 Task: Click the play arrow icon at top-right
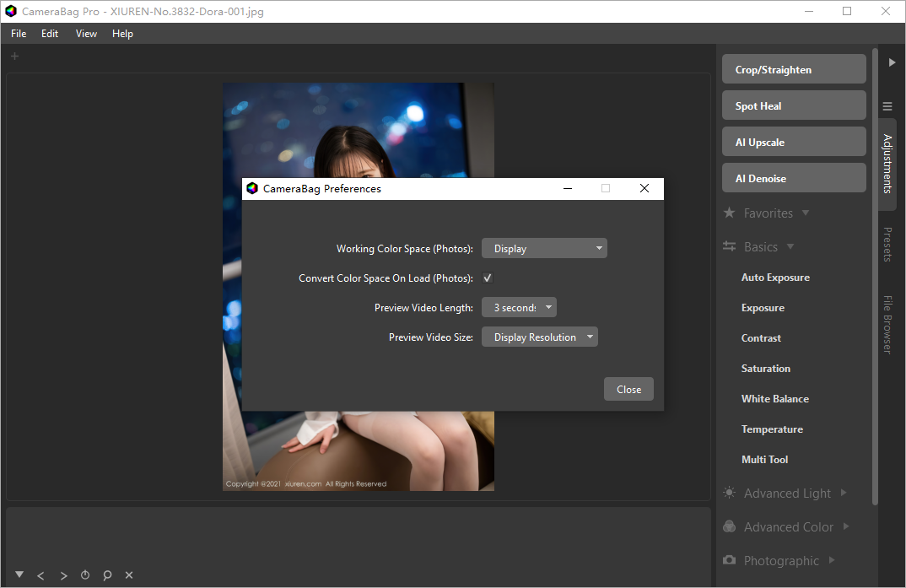(x=892, y=62)
